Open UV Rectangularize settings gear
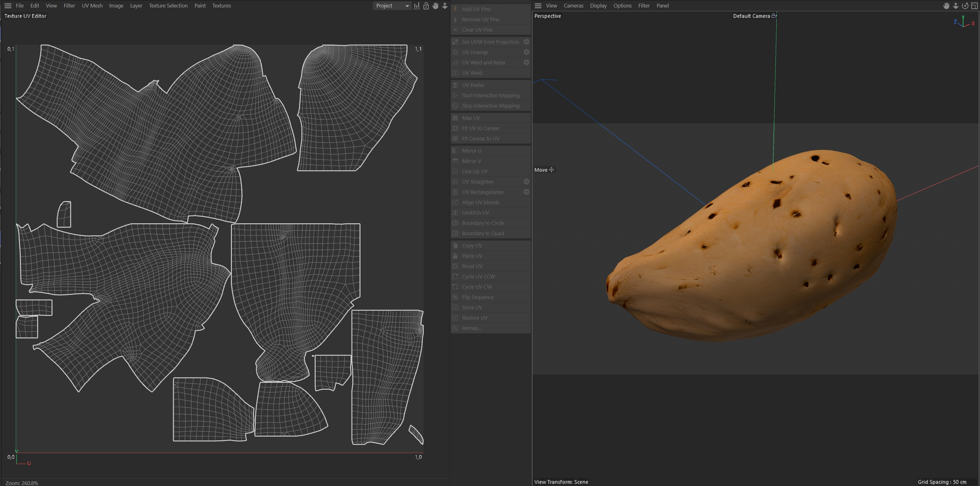Screen dimensions: 980x486 pyautogui.click(x=526, y=192)
